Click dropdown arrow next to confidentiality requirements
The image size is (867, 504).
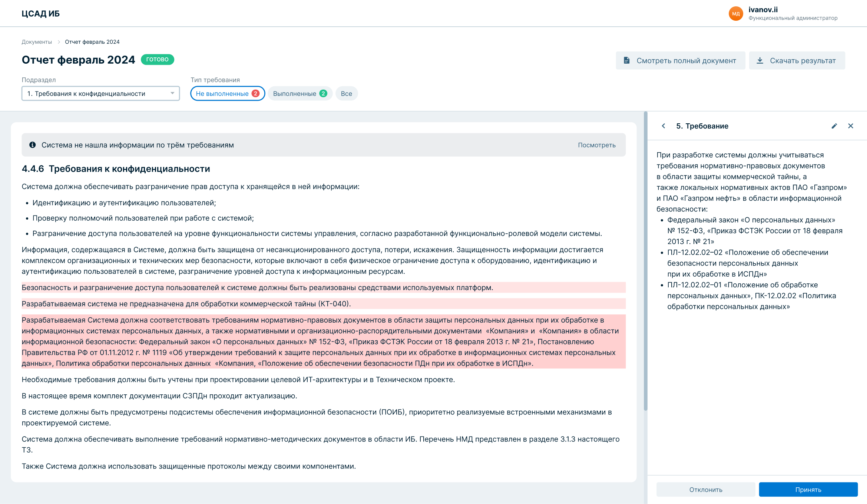point(172,93)
